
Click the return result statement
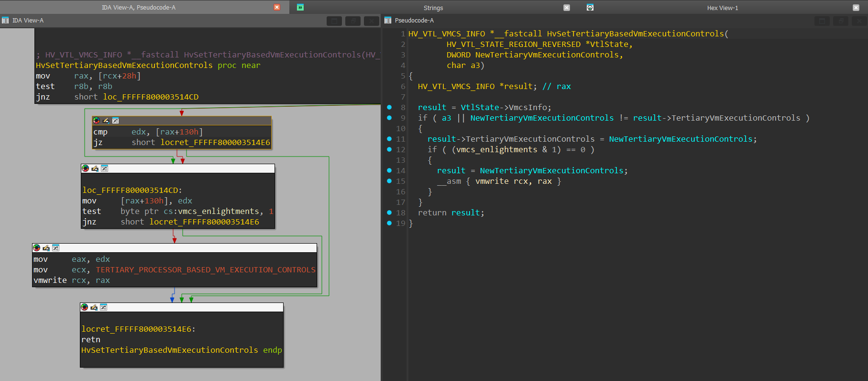pos(451,213)
